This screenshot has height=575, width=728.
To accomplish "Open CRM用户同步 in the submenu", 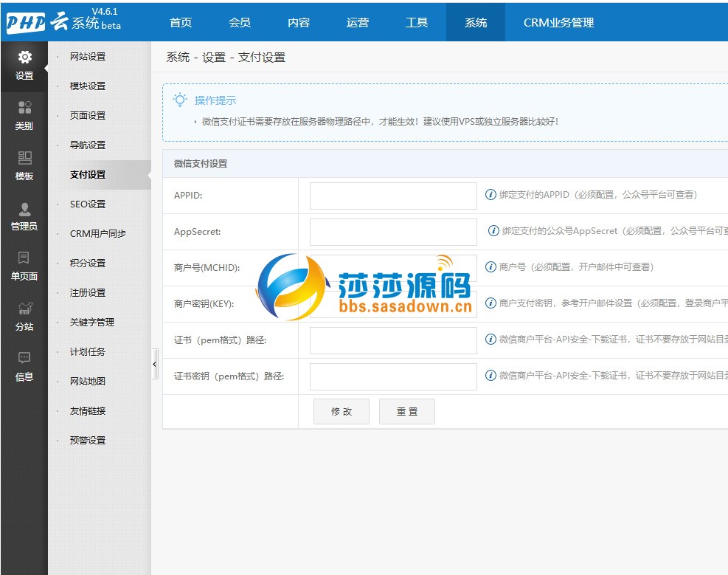I will (x=98, y=234).
